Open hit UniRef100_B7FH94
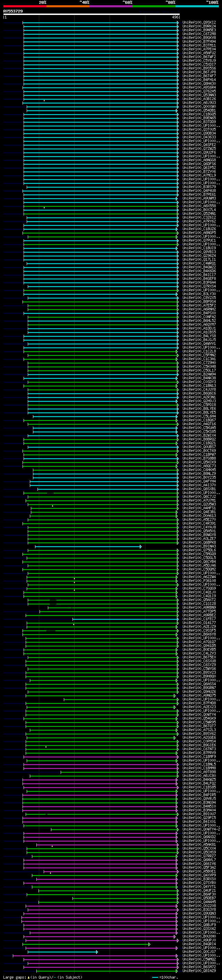The height and width of the screenshot is (980, 222). click(199, 41)
